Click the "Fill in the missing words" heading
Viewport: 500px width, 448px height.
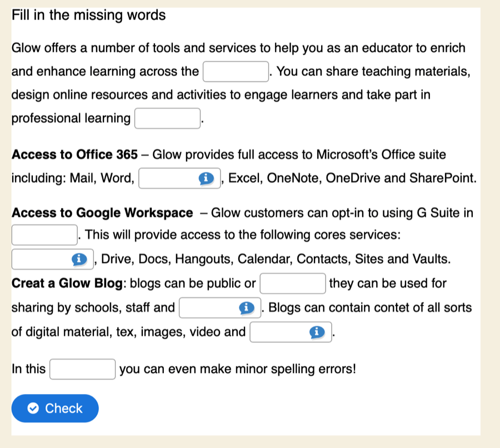click(x=89, y=15)
